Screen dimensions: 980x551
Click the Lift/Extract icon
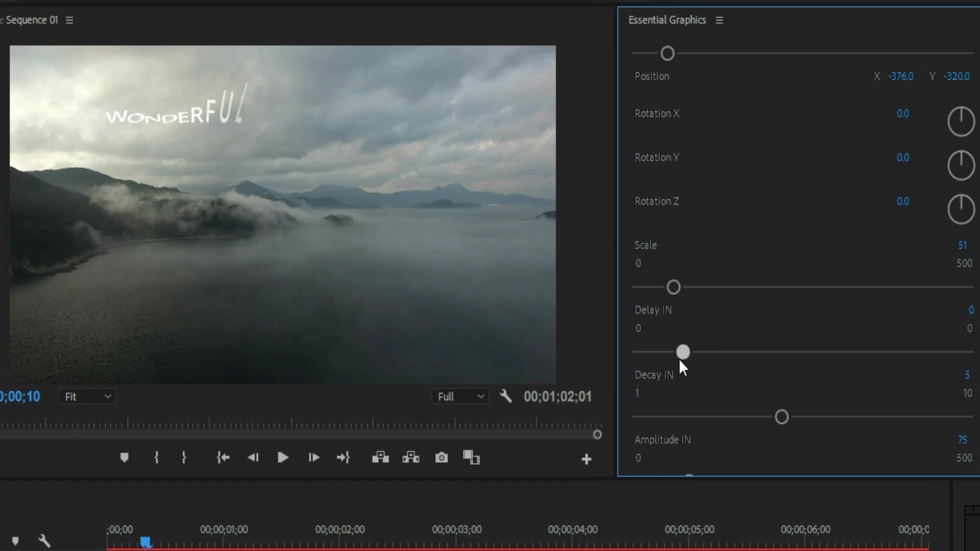(x=380, y=458)
